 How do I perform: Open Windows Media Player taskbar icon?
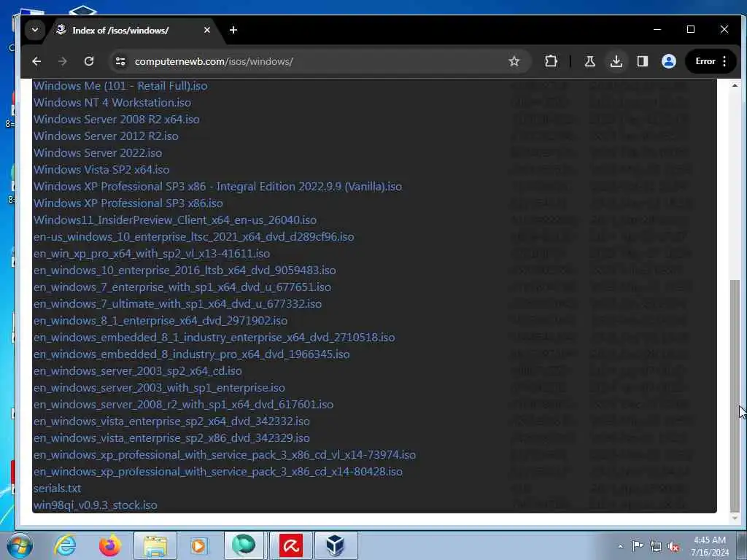click(x=198, y=545)
